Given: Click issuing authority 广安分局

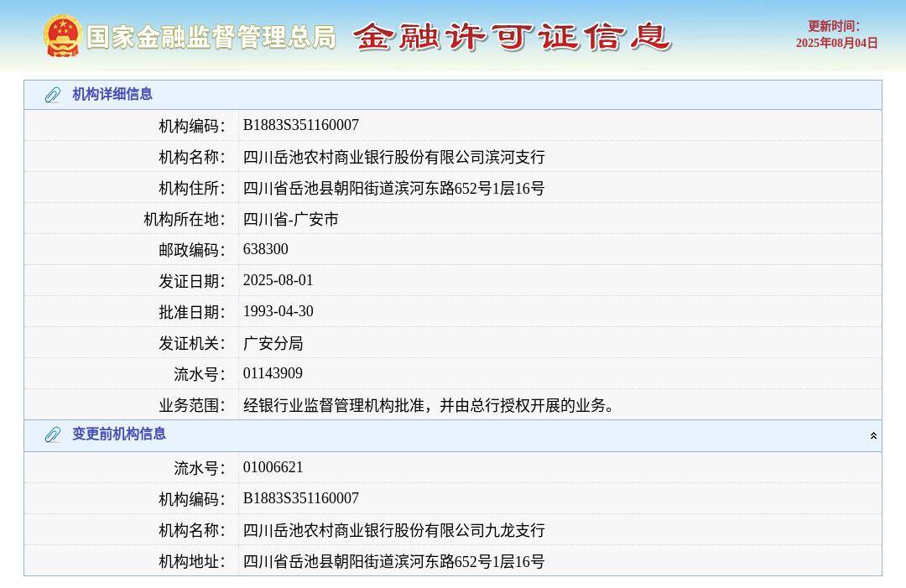Looking at the screenshot, I should tap(273, 343).
